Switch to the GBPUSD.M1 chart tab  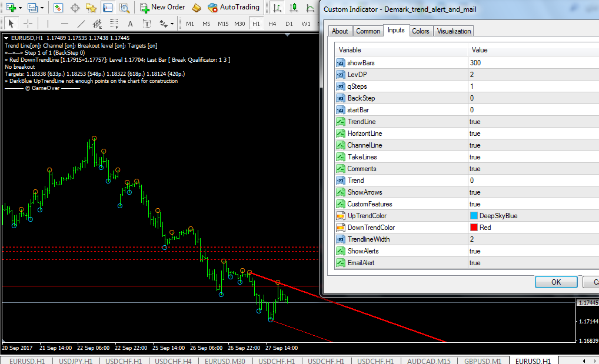[483, 360]
